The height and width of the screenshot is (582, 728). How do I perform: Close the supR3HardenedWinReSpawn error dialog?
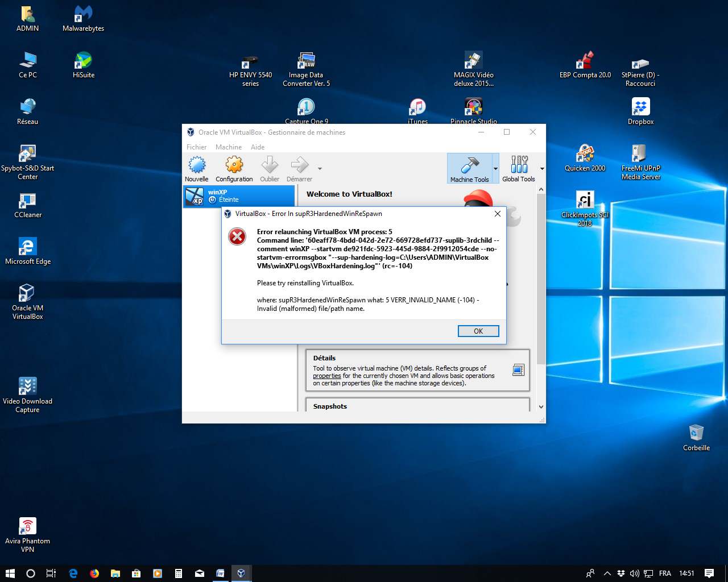click(x=498, y=214)
